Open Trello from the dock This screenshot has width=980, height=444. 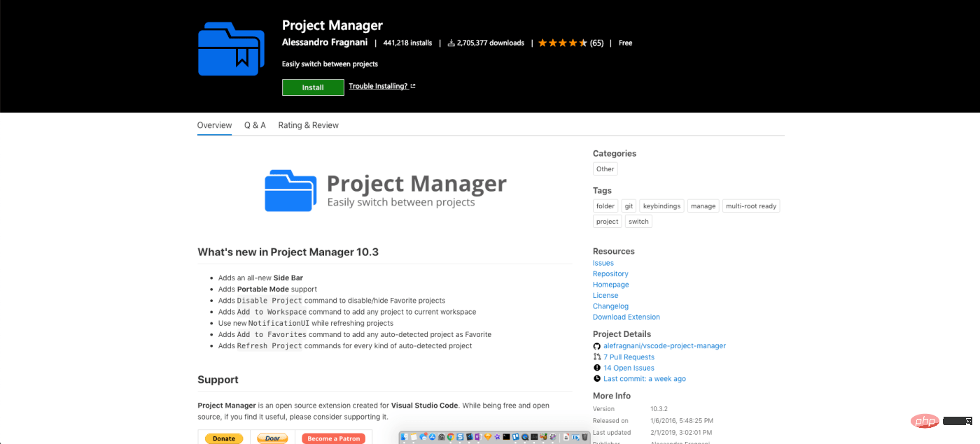pos(515,437)
